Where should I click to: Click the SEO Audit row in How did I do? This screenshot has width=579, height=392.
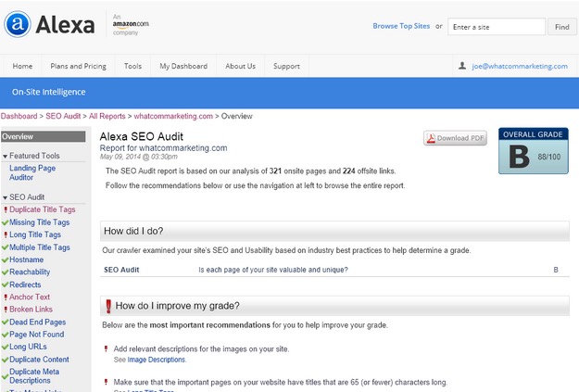(334, 270)
